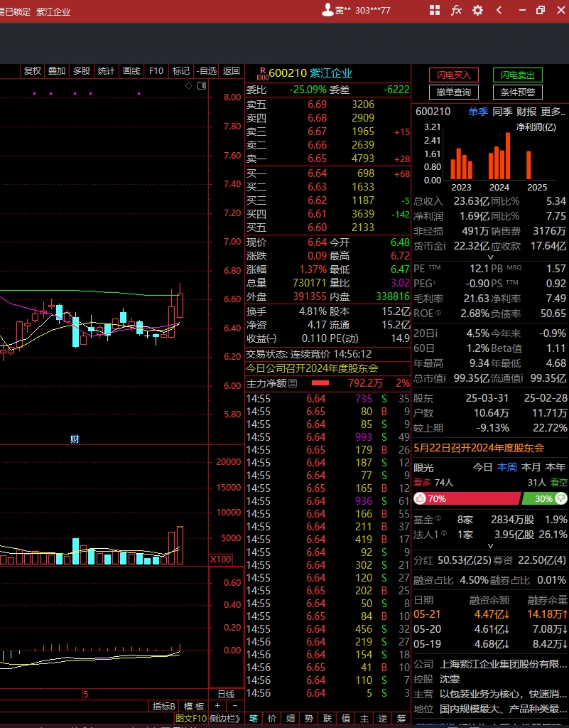Click the green 30% bearish bar
The width and height of the screenshot is (569, 728).
tap(545, 498)
